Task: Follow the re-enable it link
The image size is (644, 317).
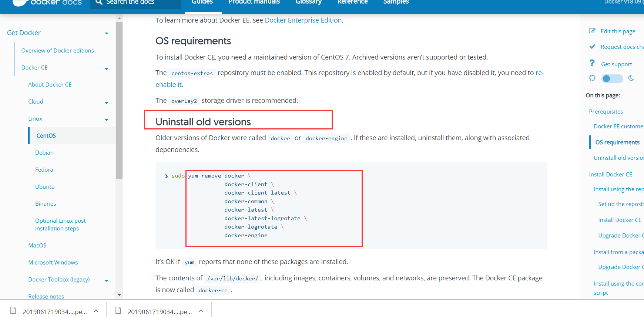Action: click(x=169, y=85)
